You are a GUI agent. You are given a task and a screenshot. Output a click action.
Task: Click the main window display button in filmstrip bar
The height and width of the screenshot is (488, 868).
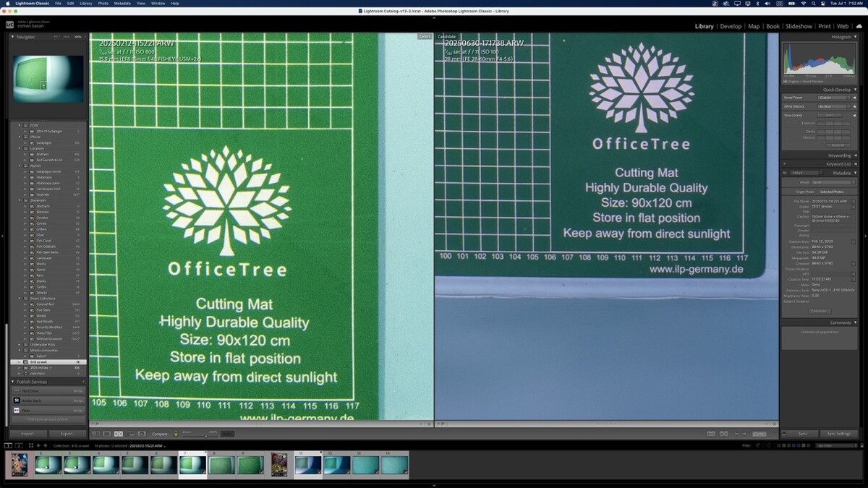coord(9,445)
